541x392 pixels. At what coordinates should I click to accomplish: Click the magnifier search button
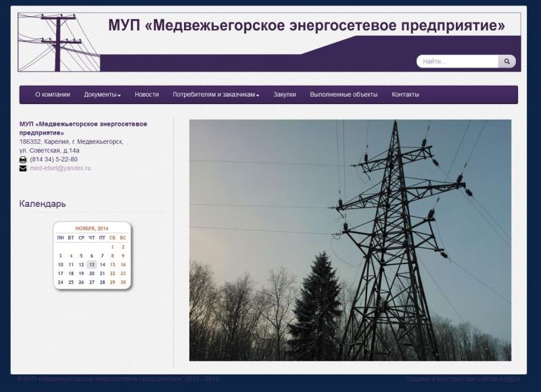click(507, 62)
